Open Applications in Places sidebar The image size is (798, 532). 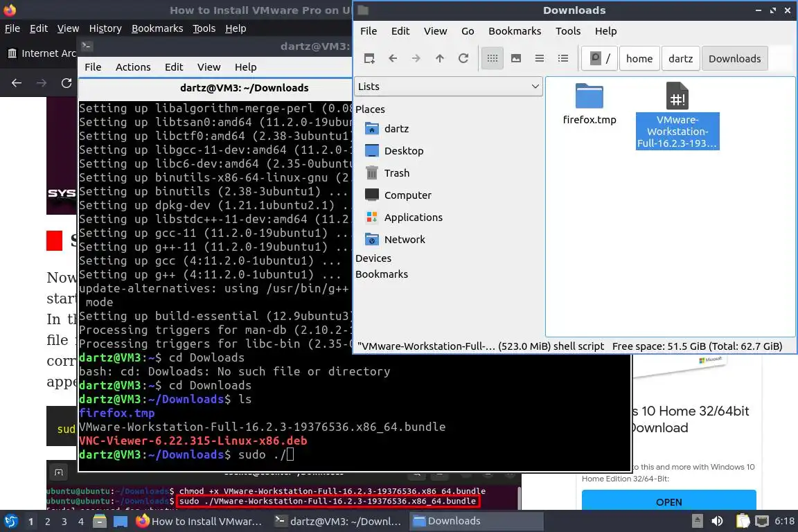click(x=404, y=218)
